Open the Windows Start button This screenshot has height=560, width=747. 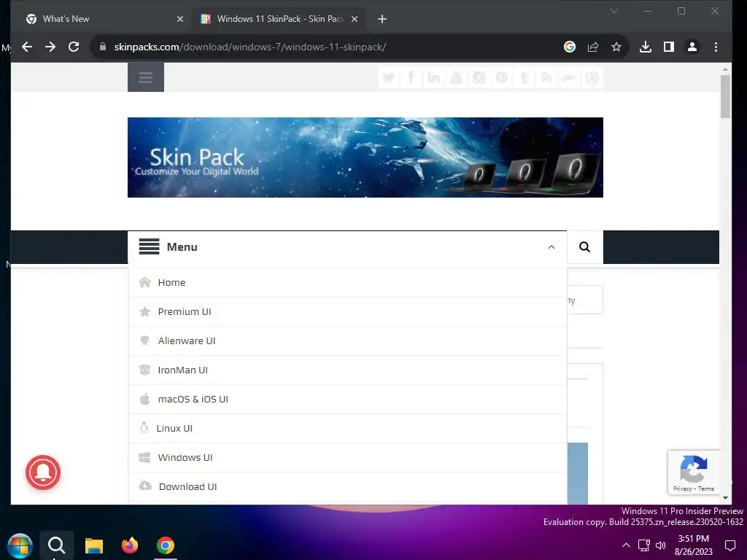(20, 545)
